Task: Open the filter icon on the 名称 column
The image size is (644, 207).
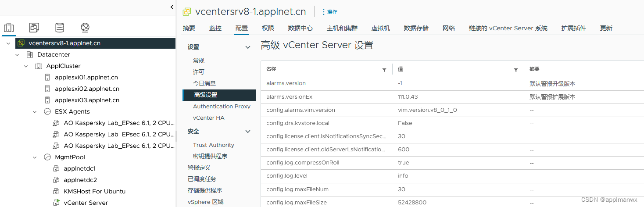Action: tap(384, 70)
